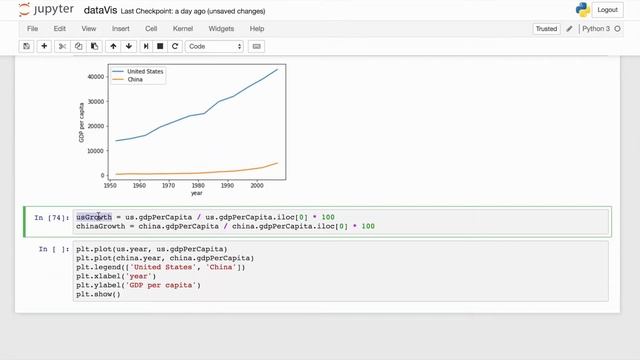Copy selected cells icon
Viewport: 640px width, 360px height.
pos(78,46)
